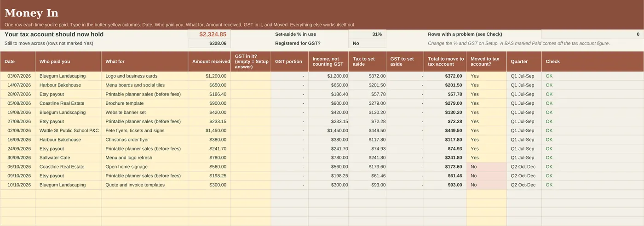
Task: Select the $780.00 income not counting GST cell
Action: [328, 158]
